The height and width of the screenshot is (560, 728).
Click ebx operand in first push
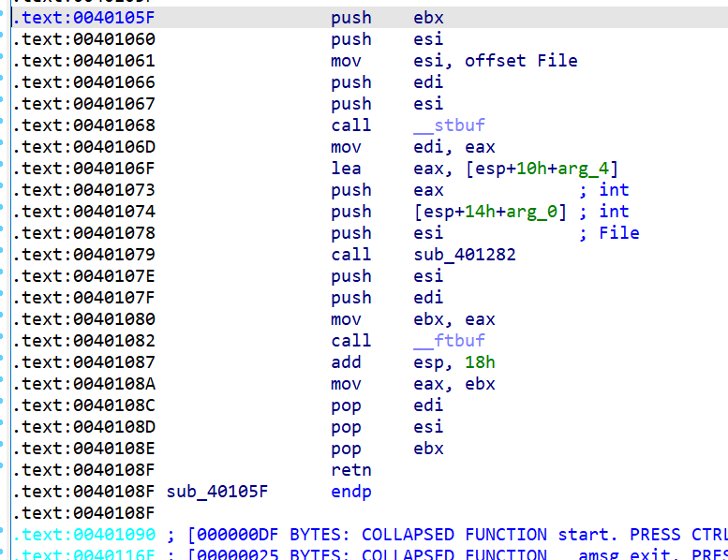tap(428, 18)
